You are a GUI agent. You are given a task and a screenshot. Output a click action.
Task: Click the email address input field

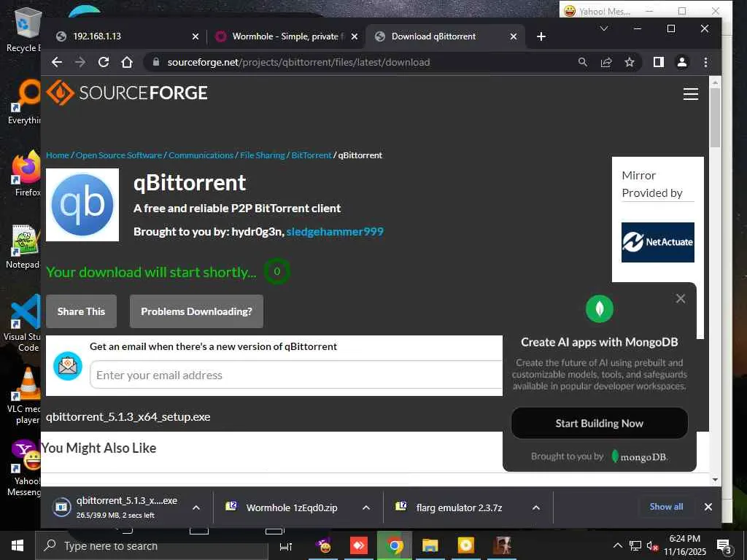[x=296, y=376]
